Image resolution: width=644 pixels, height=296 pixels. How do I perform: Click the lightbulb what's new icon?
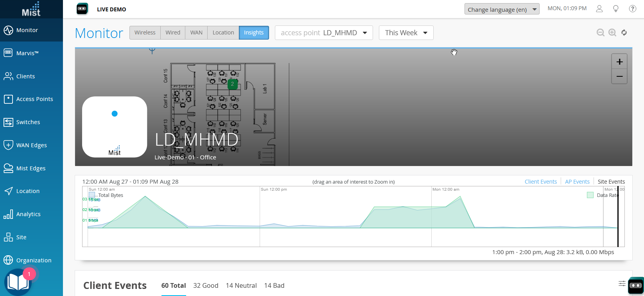[x=616, y=9]
